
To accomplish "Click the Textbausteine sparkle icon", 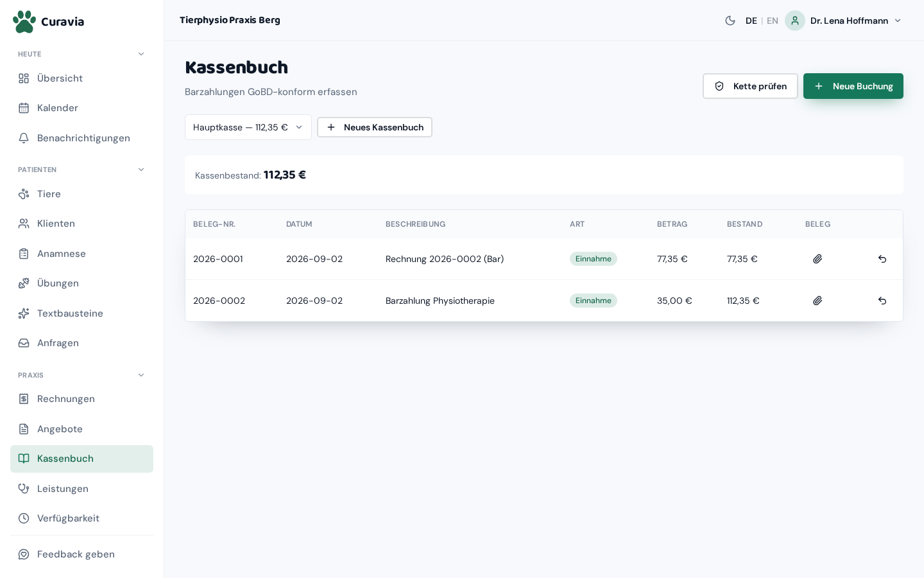I will coord(24,313).
